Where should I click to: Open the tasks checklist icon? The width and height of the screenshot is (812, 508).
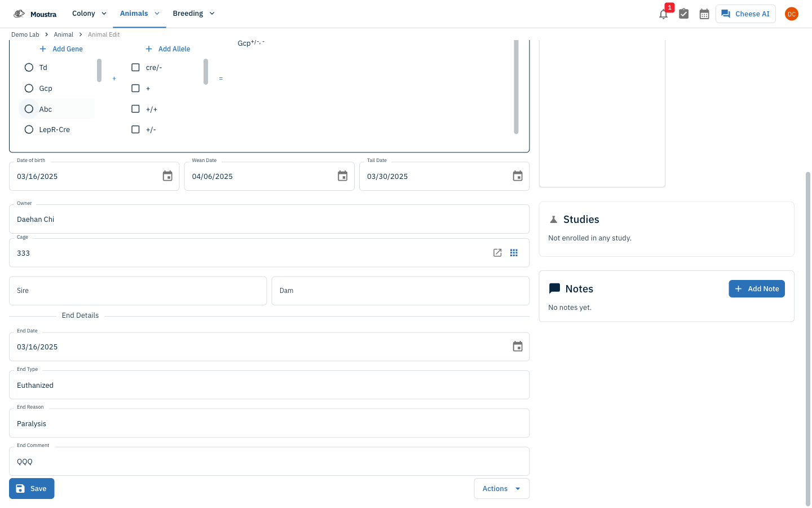[684, 14]
